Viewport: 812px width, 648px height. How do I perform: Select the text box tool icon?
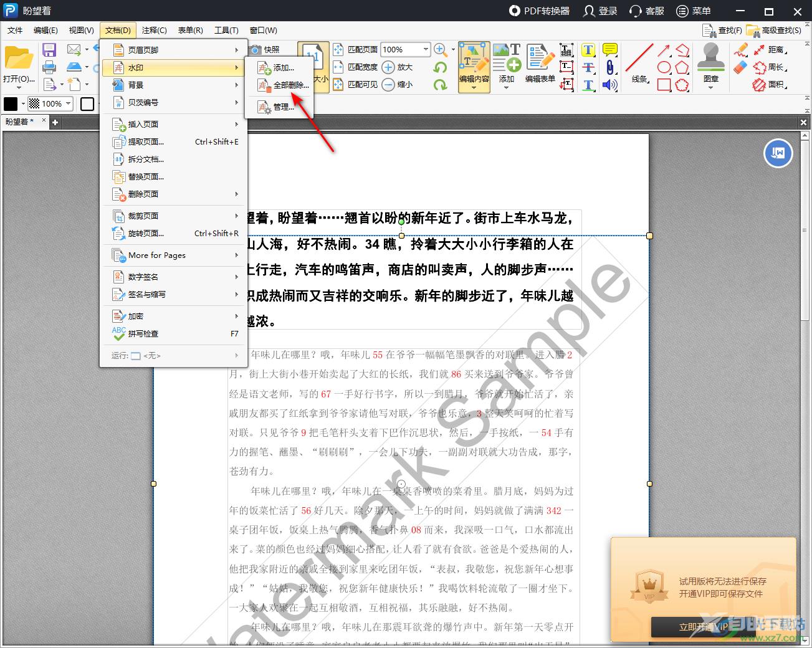[x=566, y=67]
